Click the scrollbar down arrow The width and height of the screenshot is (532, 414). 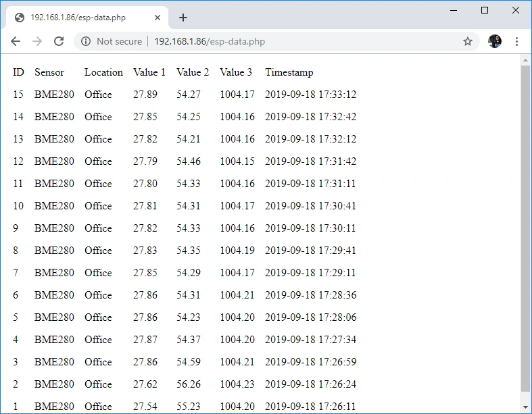click(x=525, y=407)
